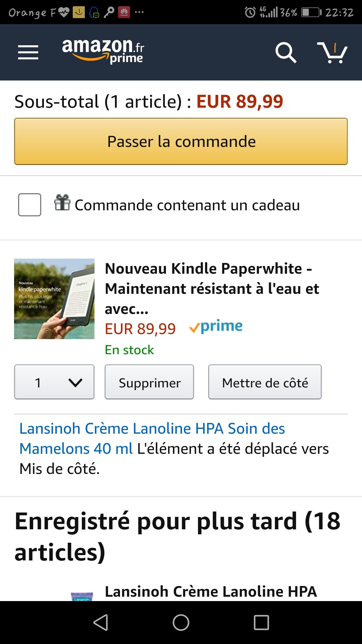Check the Commande contenant un cadeau box
The width and height of the screenshot is (362, 644).
(29, 205)
